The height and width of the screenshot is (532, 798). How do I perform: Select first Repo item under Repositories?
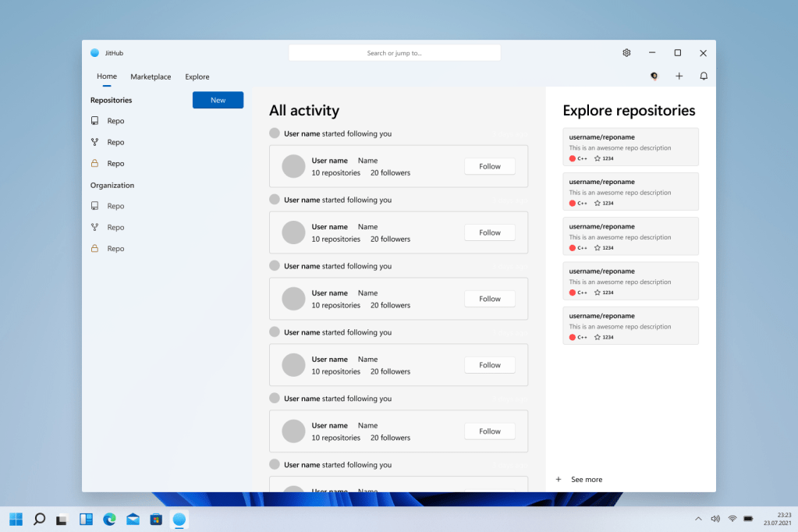coord(115,121)
